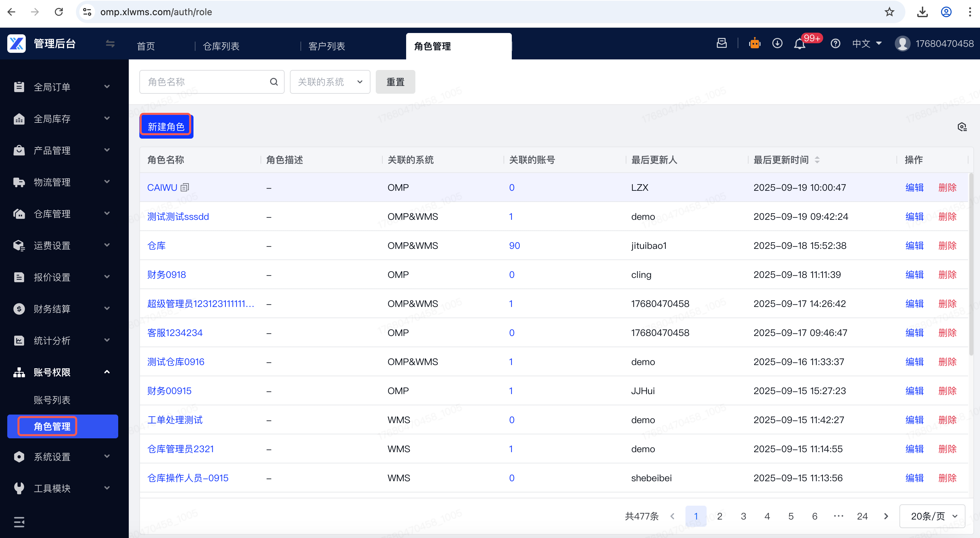Toggle sort on 最后更新时间 column
980x538 pixels.
click(x=817, y=160)
